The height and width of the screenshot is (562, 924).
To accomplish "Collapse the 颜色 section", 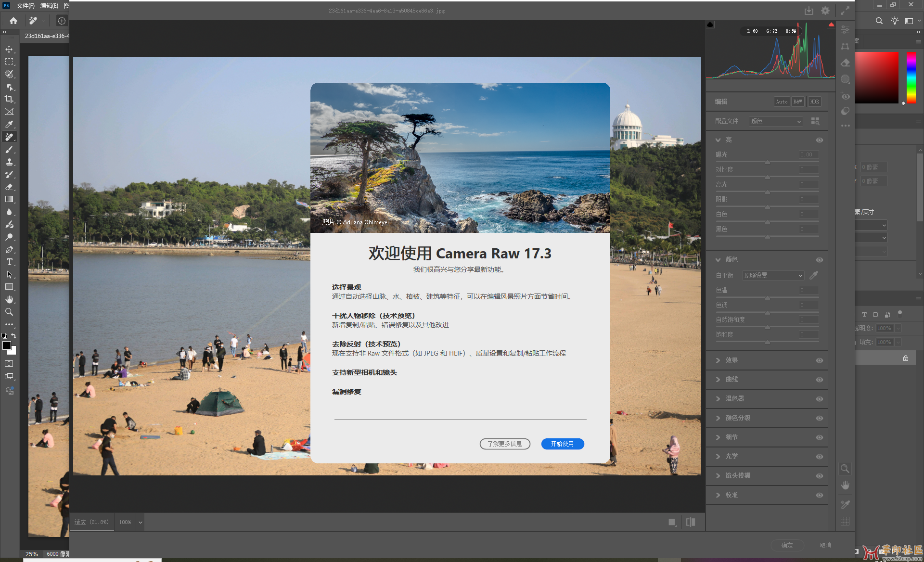I will [718, 260].
